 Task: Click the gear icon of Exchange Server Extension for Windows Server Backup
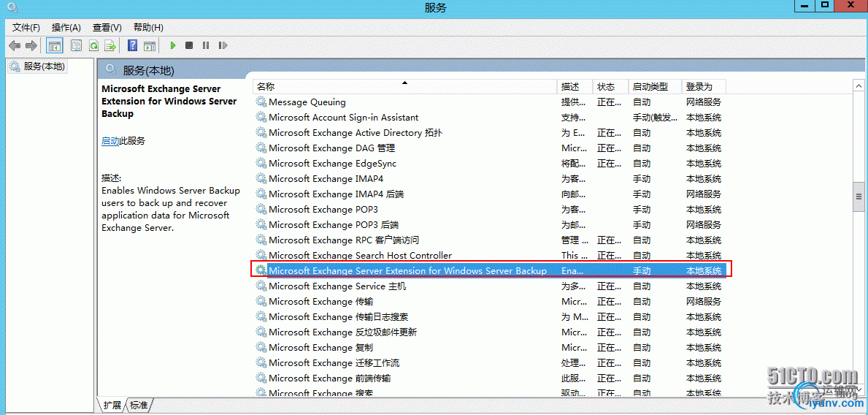coord(261,270)
